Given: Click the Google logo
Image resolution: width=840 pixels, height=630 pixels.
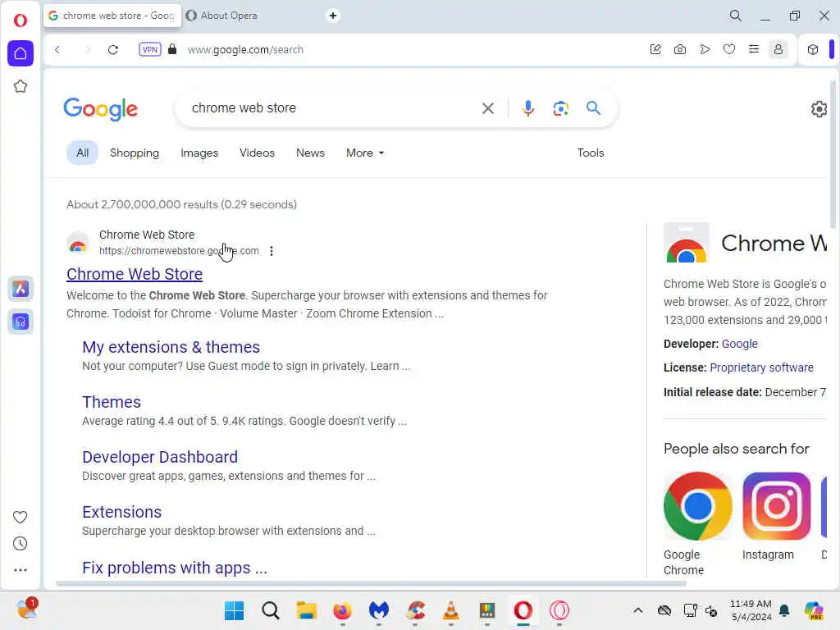Looking at the screenshot, I should (101, 109).
